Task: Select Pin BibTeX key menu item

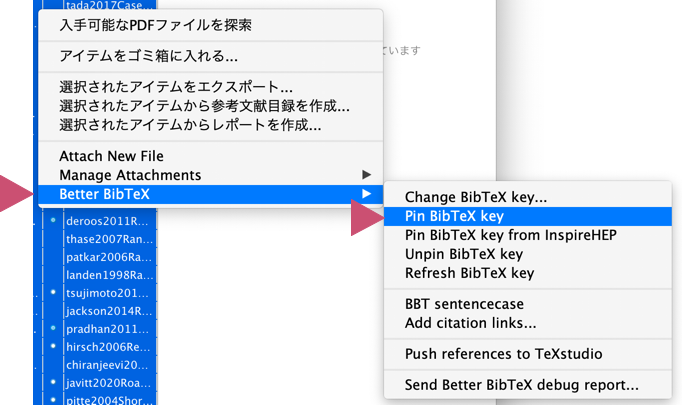Action: click(454, 216)
